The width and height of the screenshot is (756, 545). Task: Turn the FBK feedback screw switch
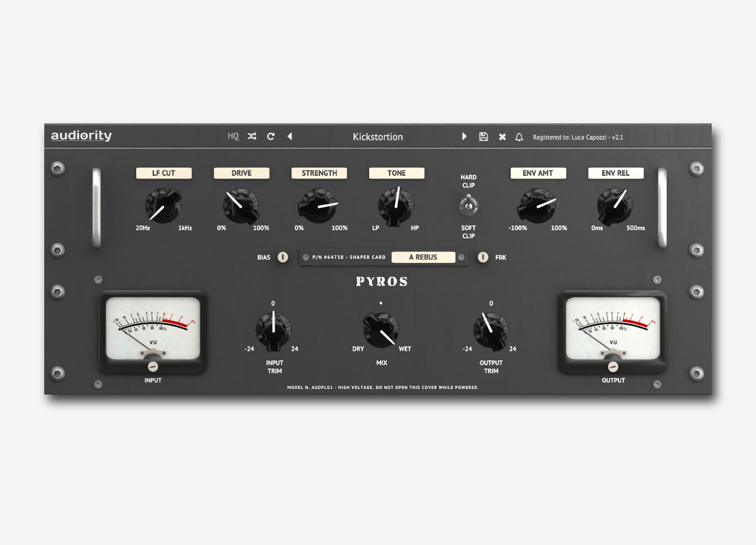(483, 257)
